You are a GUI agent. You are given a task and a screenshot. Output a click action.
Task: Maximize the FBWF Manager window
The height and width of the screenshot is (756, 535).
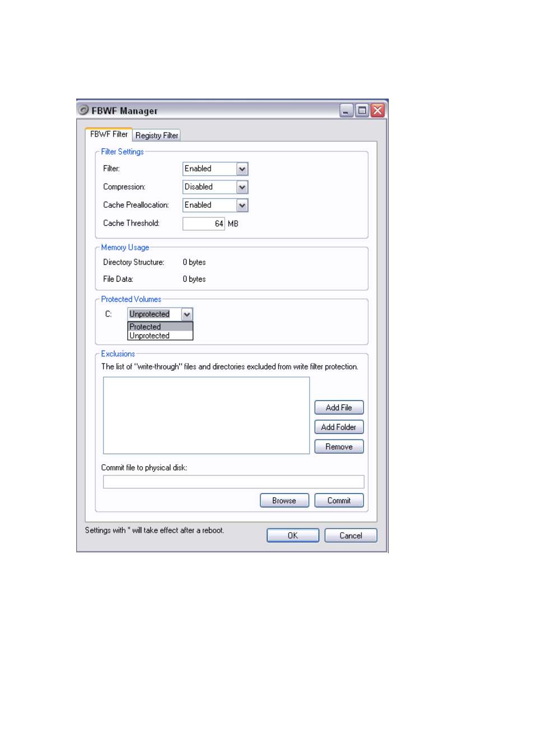[362, 110]
